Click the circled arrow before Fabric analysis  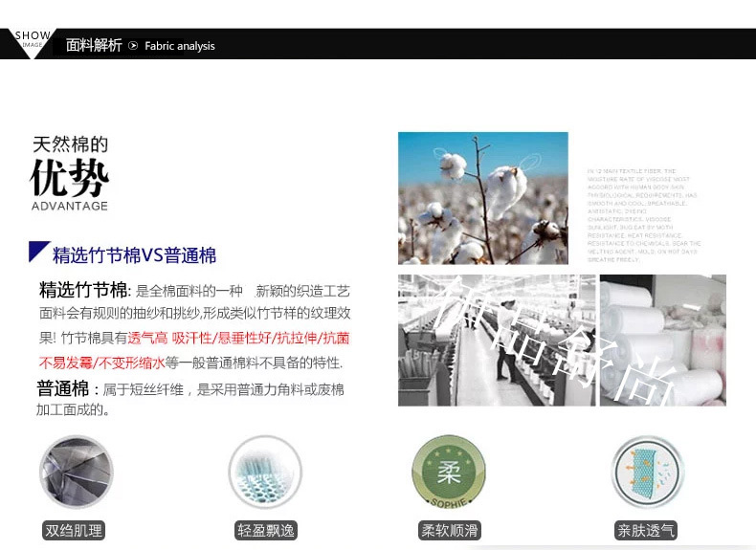click(x=134, y=46)
